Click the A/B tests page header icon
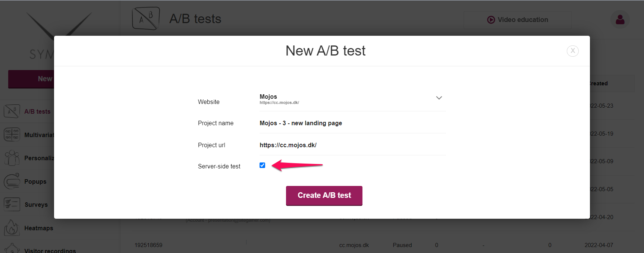The width and height of the screenshot is (644, 253). [146, 18]
